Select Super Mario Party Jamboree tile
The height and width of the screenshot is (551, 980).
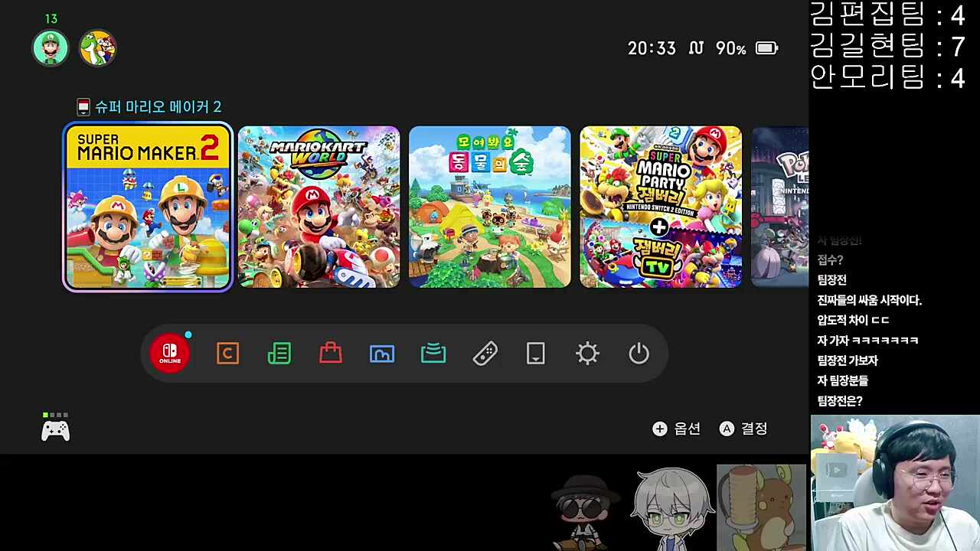[x=661, y=207]
